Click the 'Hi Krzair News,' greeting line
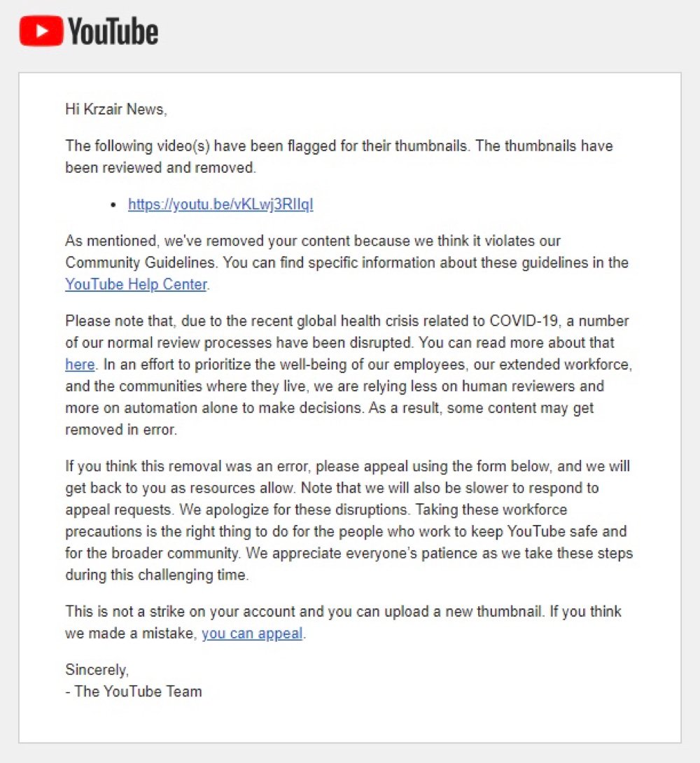 [x=115, y=109]
